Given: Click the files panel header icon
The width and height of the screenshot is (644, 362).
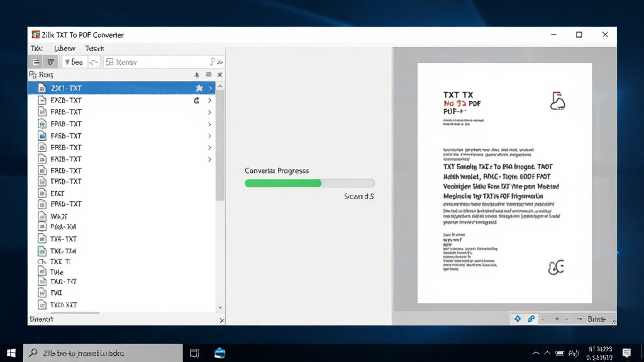Looking at the screenshot, I should coord(33,74).
